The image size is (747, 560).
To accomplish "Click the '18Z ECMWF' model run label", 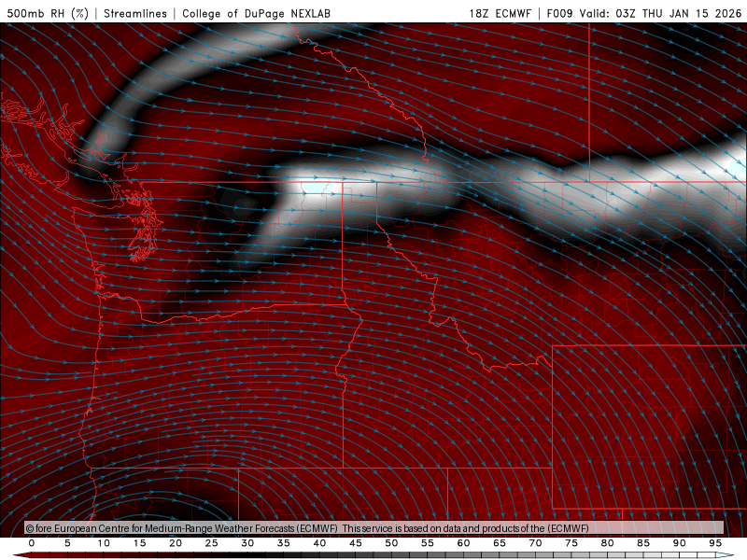I will (x=500, y=13).
